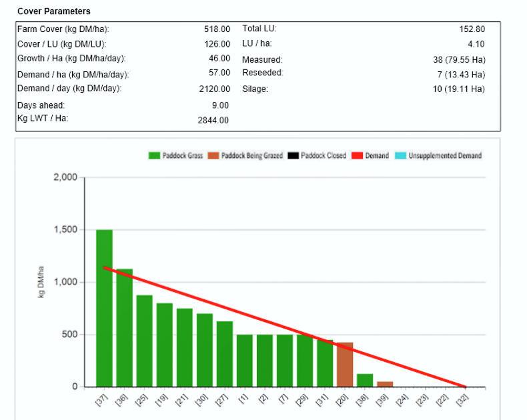Click the small green bar for paddock 38
The image size is (527, 420).
coord(365,380)
